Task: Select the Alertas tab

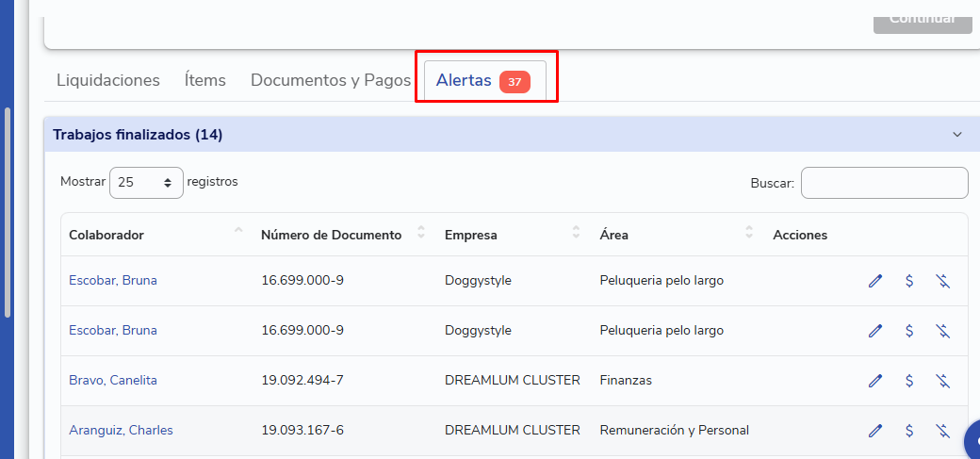Action: [485, 81]
